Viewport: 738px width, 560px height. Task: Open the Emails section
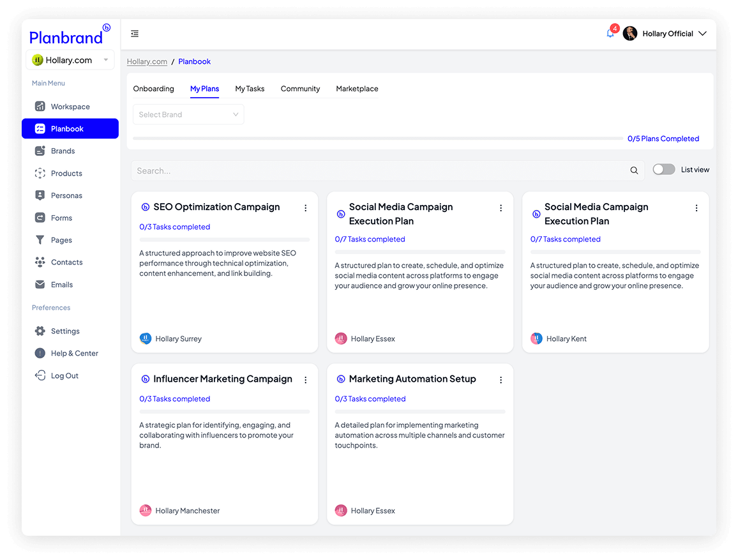point(62,285)
